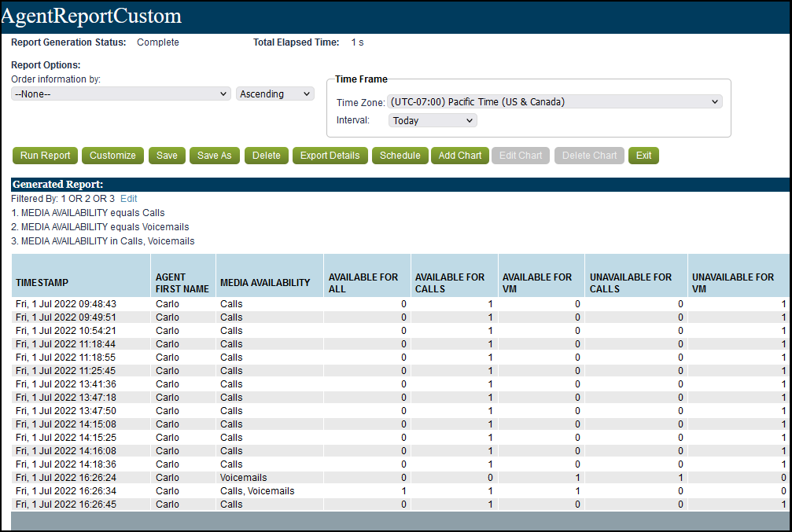This screenshot has height=532, width=792.
Task: Select timestamp Fri, 1 Jul 2022 11:25:45
Action: [x=66, y=371]
